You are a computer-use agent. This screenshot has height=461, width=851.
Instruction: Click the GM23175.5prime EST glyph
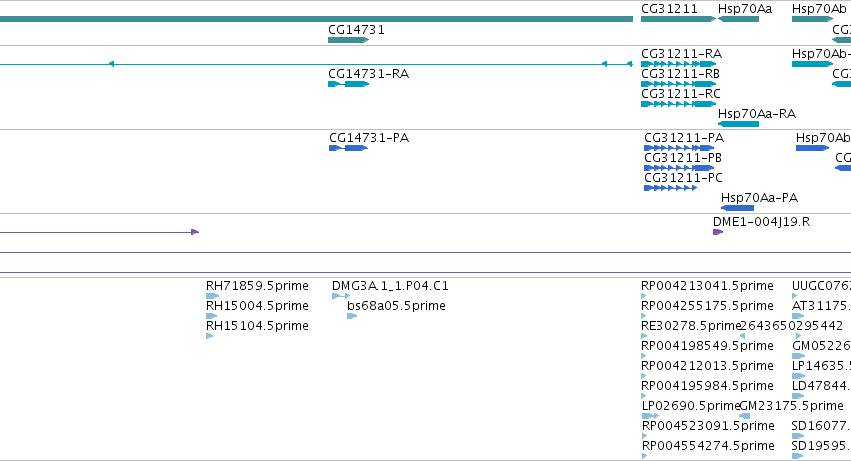[745, 416]
